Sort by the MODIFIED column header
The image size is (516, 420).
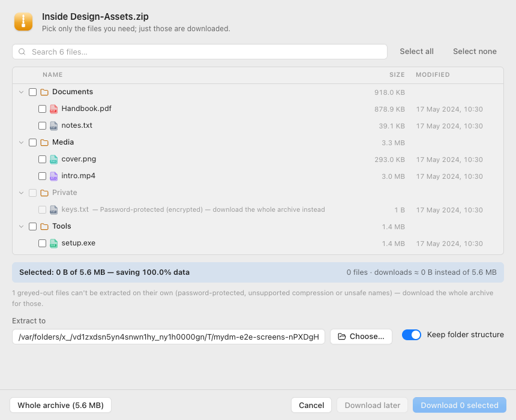(x=433, y=75)
